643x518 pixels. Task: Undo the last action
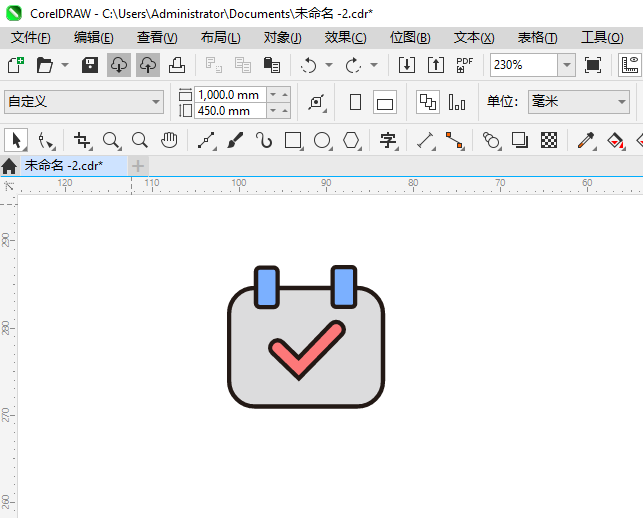(x=308, y=65)
